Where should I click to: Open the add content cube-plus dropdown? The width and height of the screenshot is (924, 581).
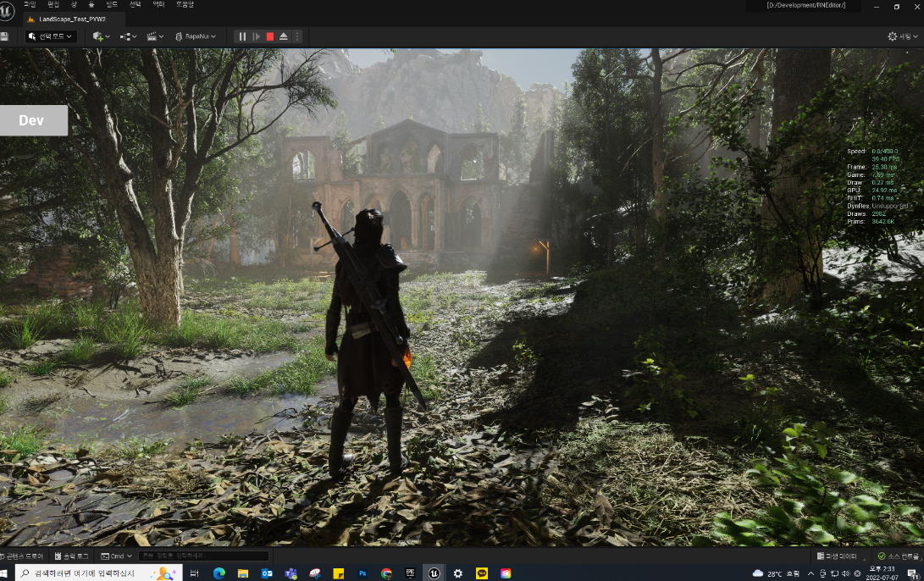(x=102, y=36)
